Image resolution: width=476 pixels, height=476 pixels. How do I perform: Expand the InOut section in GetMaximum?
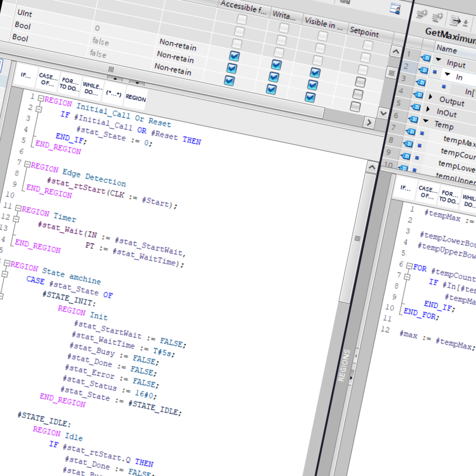(428, 109)
